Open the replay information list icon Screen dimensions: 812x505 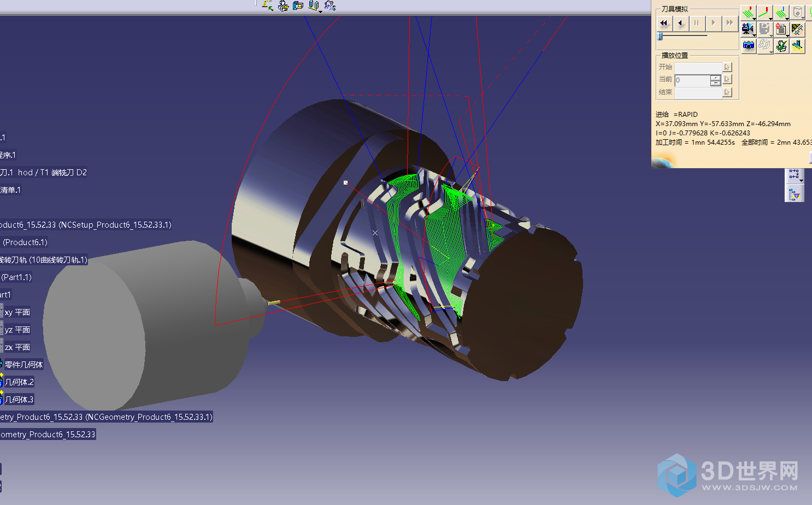coord(781,29)
